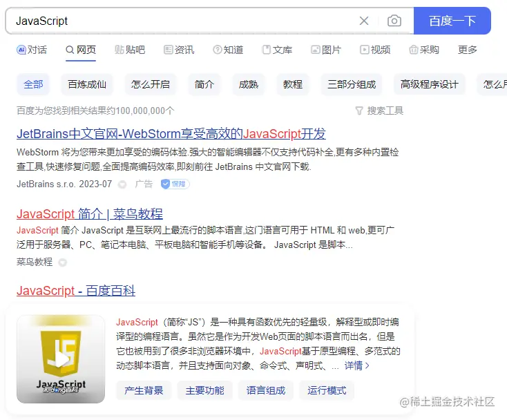Switch to the 图片 tab
The image size is (507, 420).
(x=326, y=50)
